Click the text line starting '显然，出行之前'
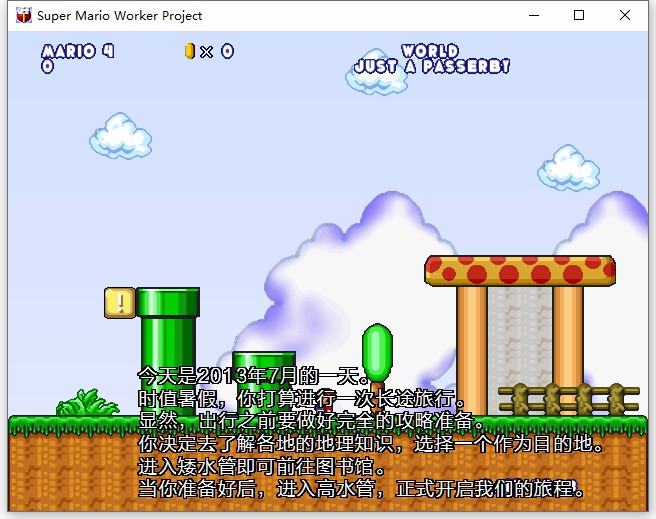The image size is (656, 519). (311, 421)
